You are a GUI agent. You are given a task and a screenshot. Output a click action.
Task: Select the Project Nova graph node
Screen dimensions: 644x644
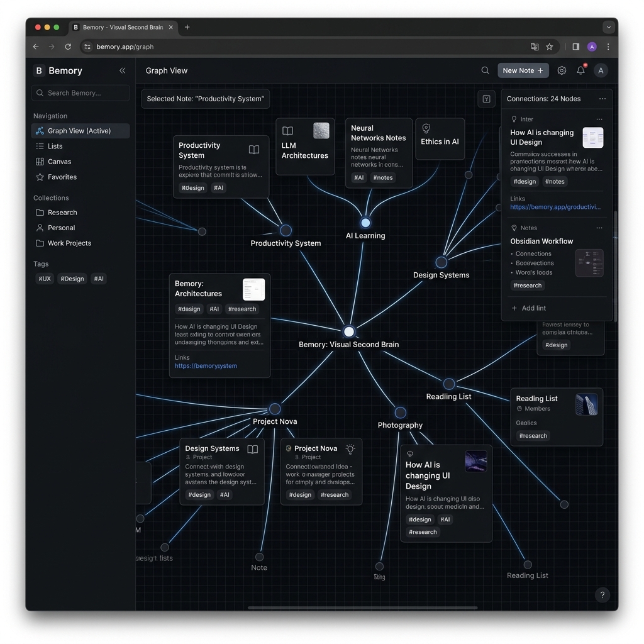click(275, 409)
